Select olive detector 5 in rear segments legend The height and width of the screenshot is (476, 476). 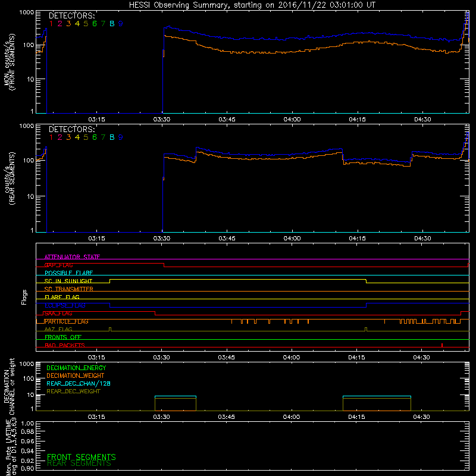pos(86,137)
